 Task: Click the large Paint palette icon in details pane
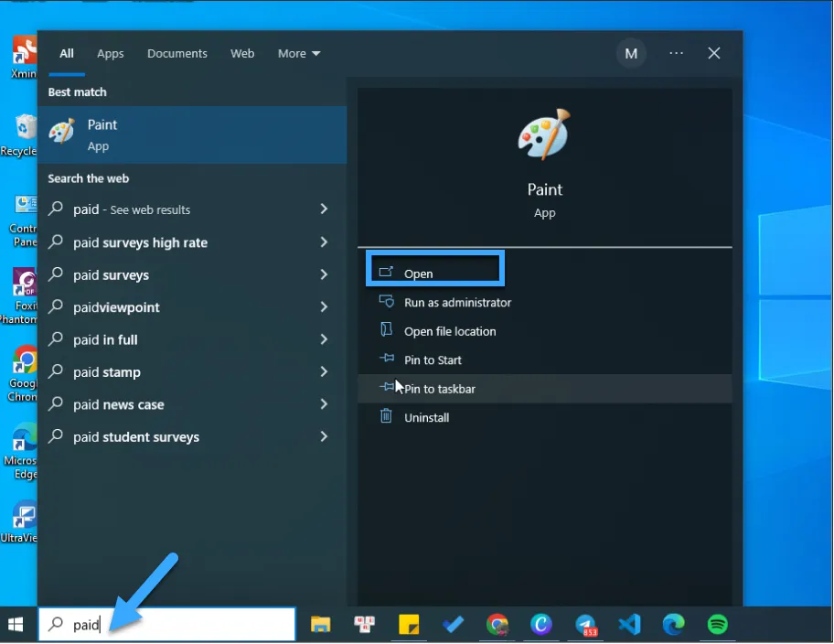coord(544,134)
